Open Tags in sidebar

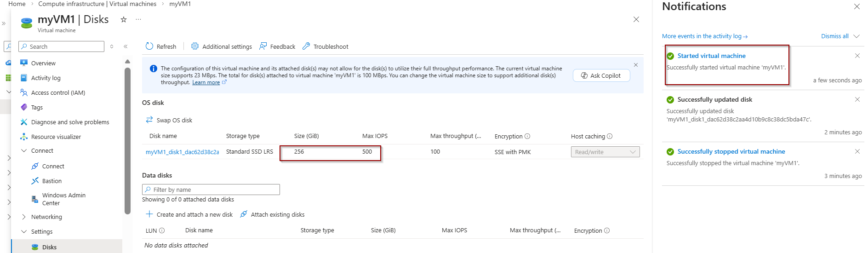coord(37,107)
